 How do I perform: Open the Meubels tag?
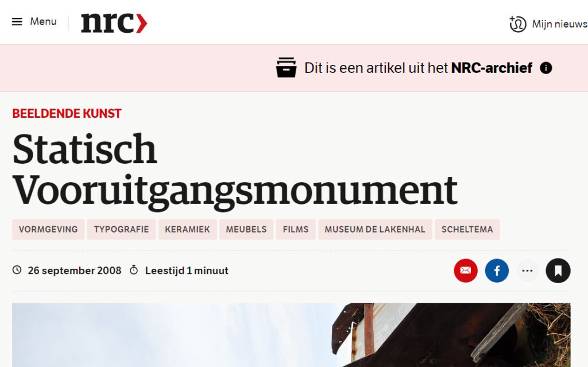click(x=246, y=229)
